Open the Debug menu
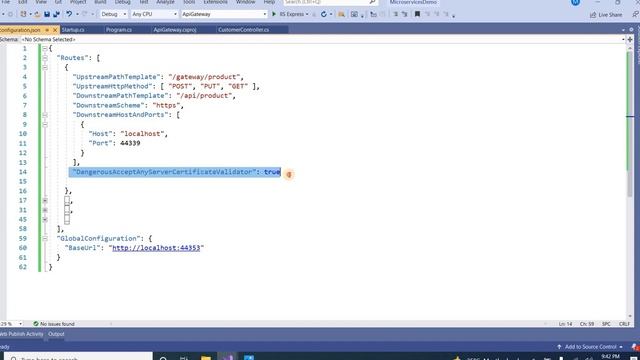640x360 pixels. tap(122, 2)
